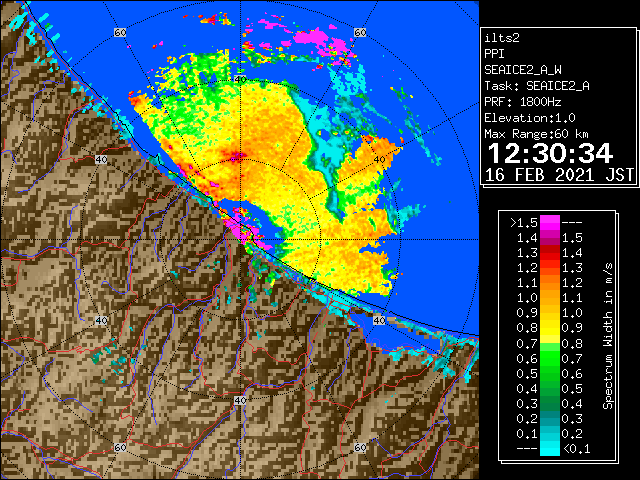Viewport: 640px width, 480px height.
Task: Click the 'Task: SEAICE2_A' text line
Action: 537,86
